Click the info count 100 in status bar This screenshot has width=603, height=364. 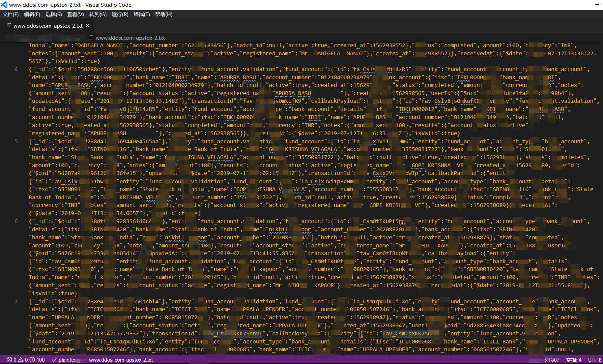37,360
